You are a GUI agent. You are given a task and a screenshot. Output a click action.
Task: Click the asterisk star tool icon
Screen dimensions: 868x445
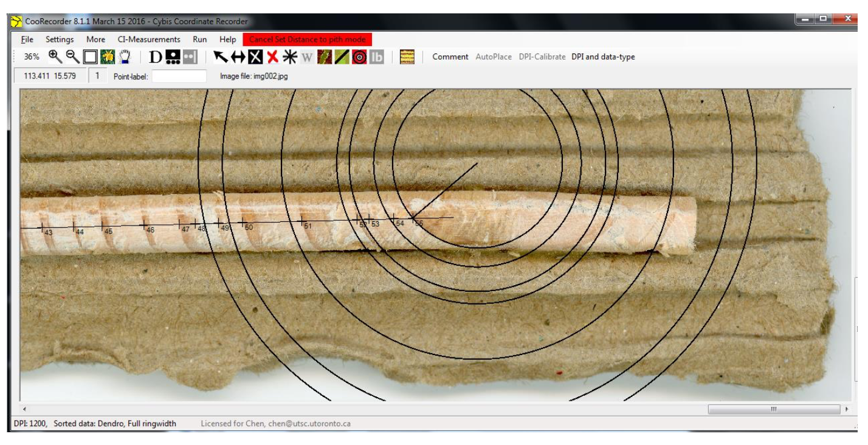(x=289, y=57)
